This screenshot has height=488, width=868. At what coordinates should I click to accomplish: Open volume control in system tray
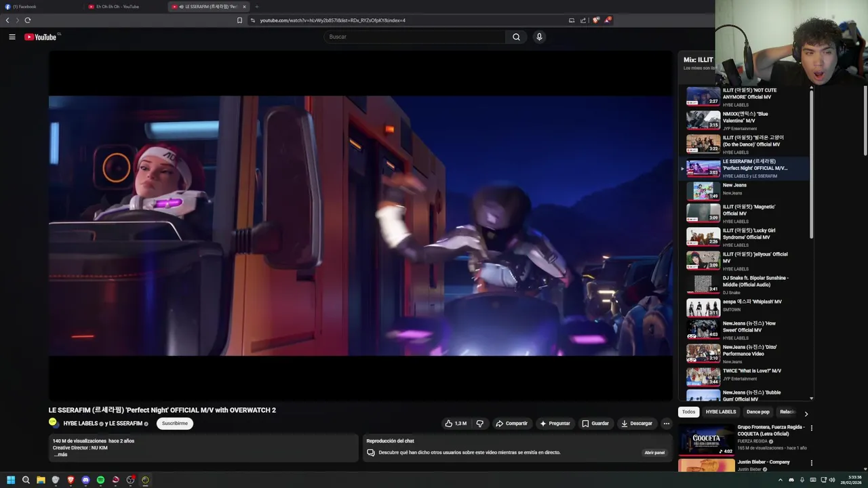point(832,480)
